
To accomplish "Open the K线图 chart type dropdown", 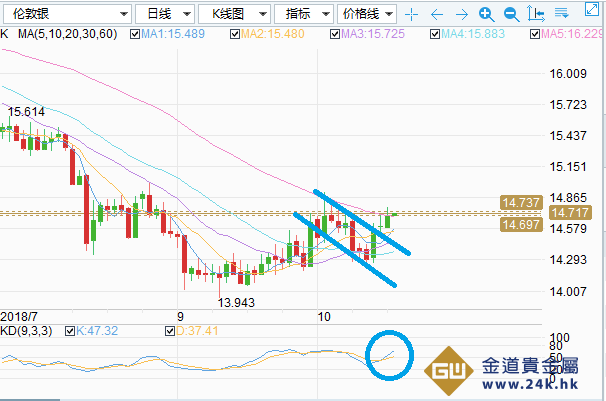I will pyautogui.click(x=232, y=14).
